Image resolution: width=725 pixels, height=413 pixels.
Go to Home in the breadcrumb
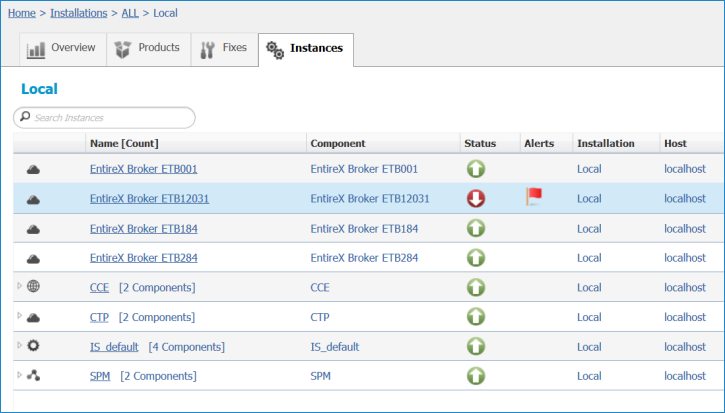22,13
